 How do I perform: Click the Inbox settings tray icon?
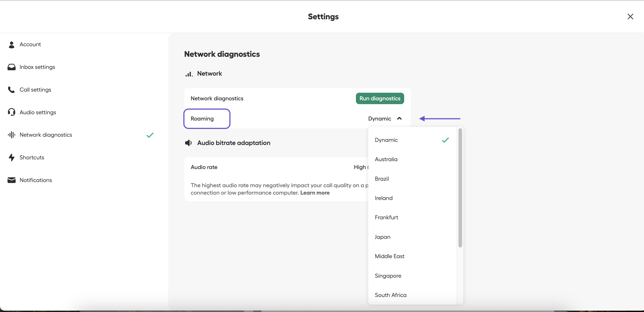pos(11,67)
